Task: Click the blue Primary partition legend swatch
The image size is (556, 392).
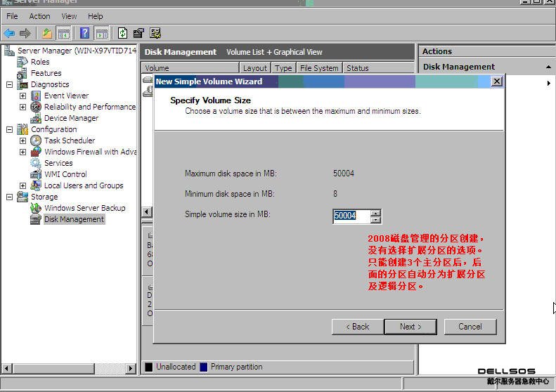Action: 204,367
